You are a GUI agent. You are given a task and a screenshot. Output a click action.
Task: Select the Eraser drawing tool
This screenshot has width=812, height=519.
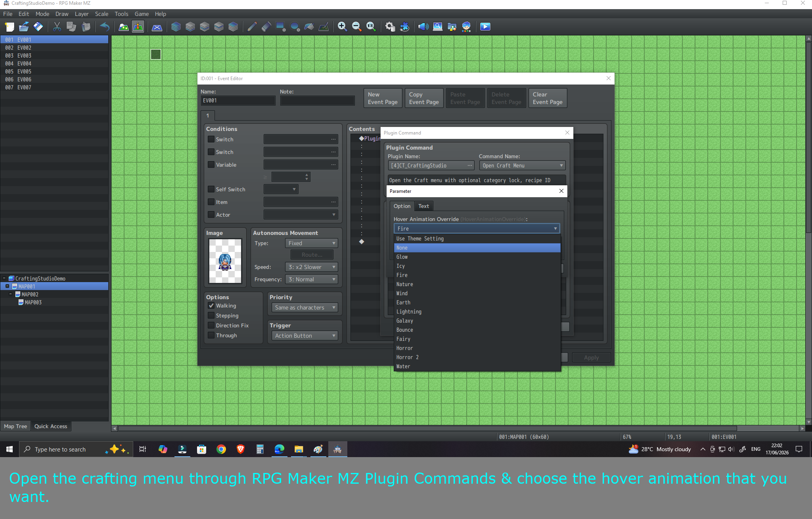point(266,27)
